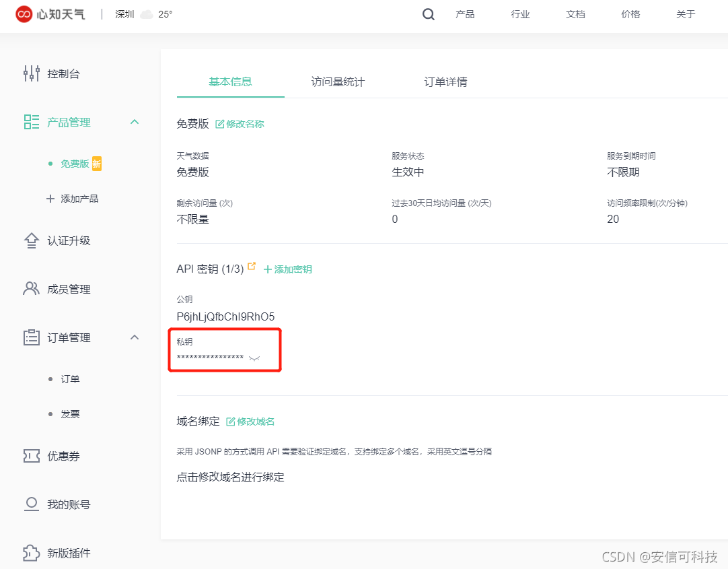Open 成员管理 members icon
This screenshot has width=728, height=569.
(32, 289)
